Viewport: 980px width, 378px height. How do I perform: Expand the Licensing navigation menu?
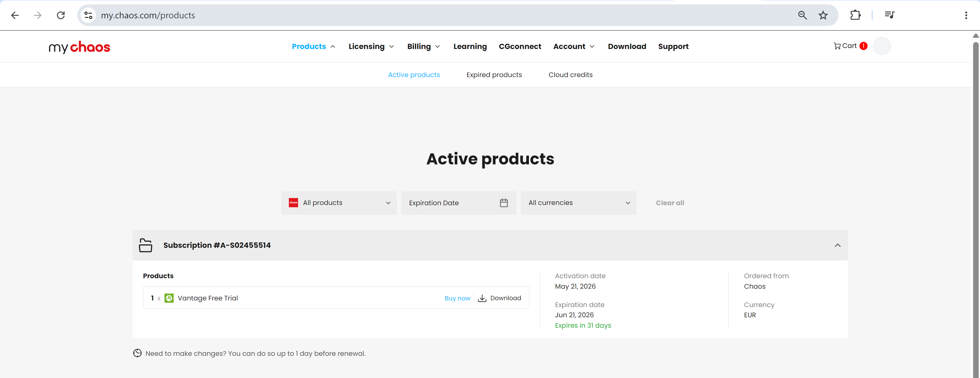[371, 46]
